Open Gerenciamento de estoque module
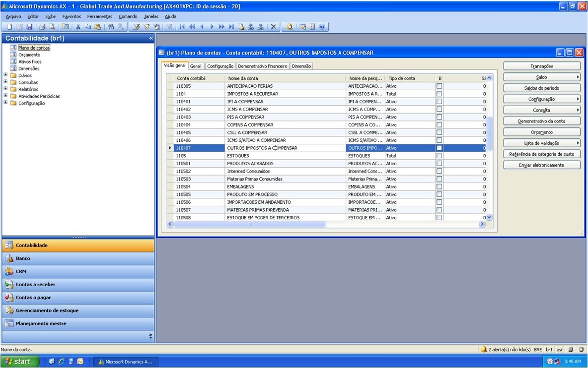The width and height of the screenshot is (588, 368). (x=78, y=310)
